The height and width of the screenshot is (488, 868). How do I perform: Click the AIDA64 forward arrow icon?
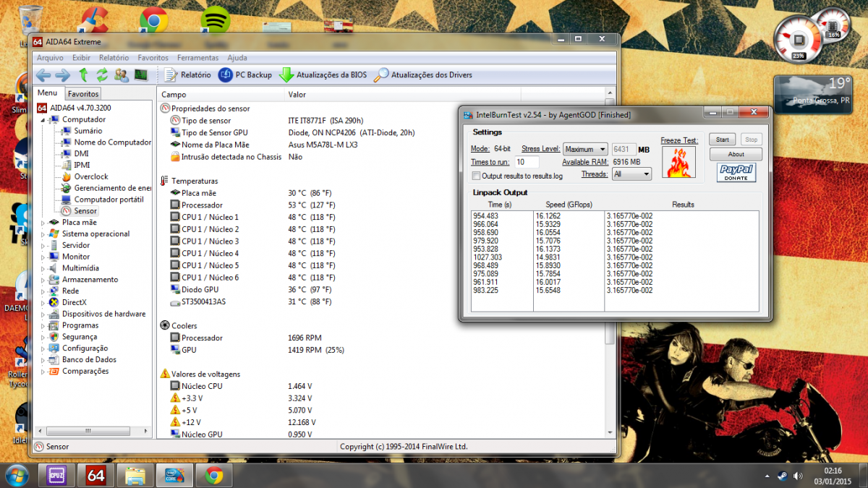pyautogui.click(x=62, y=74)
